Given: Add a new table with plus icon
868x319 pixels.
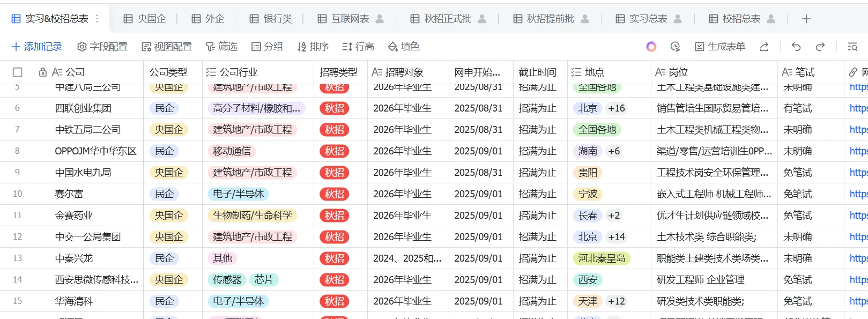Looking at the screenshot, I should click(x=806, y=19).
